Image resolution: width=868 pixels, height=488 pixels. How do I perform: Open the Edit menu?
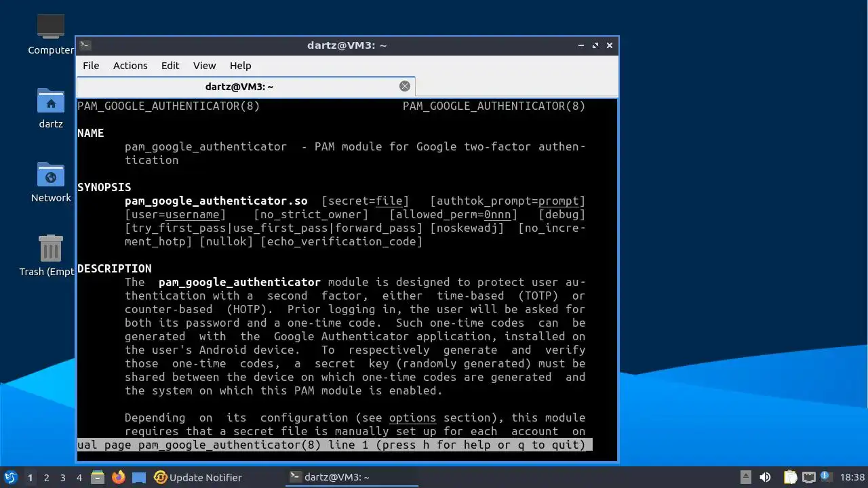click(170, 66)
